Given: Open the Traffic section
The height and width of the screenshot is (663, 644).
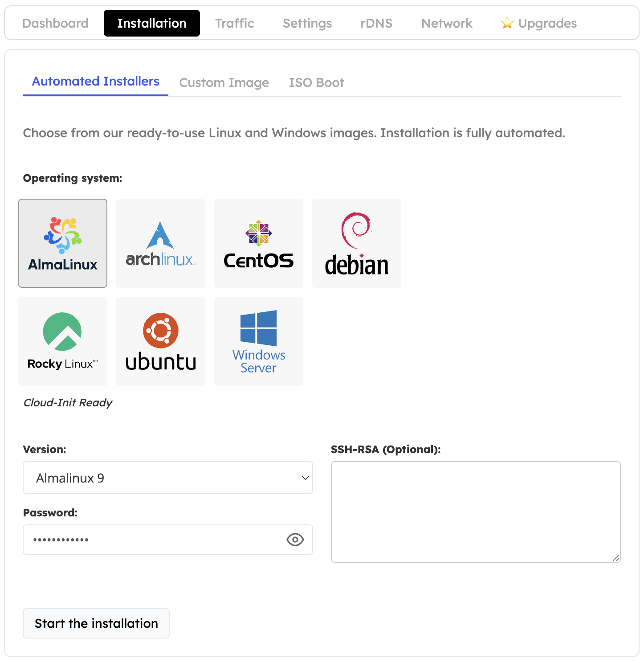Looking at the screenshot, I should (x=235, y=23).
